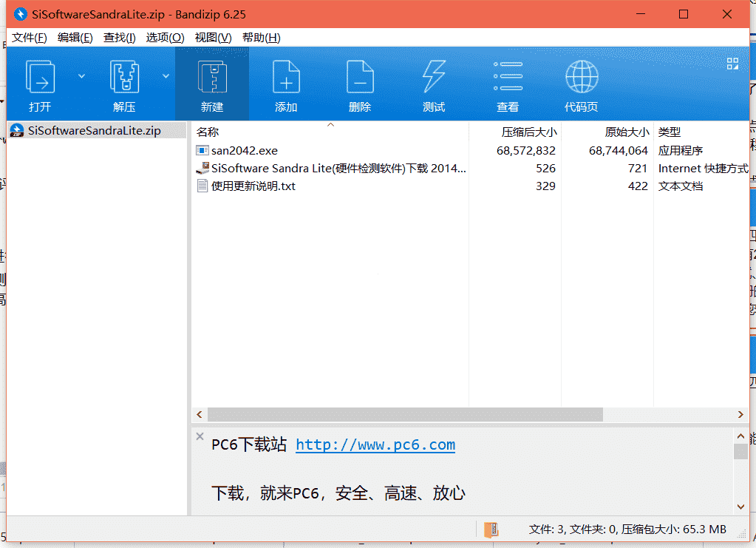Sort by the 压缩后大小 column header
Screen dimensions: 756x548
click(515, 132)
